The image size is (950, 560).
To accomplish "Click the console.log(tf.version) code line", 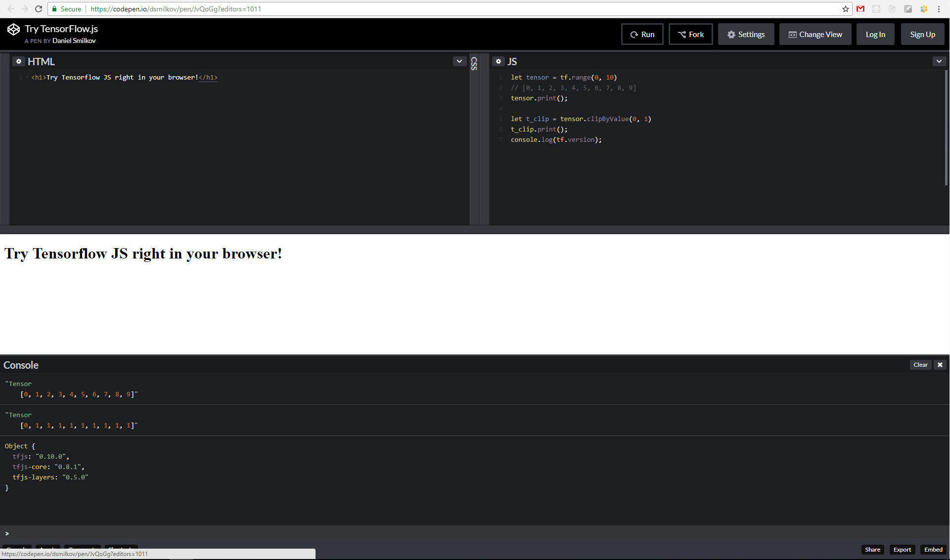I will coord(556,140).
